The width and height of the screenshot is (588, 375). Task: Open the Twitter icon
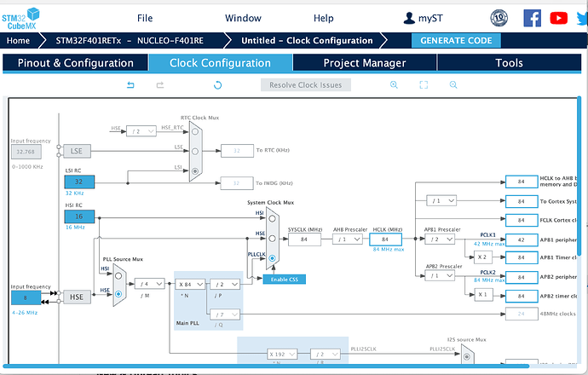(582, 18)
